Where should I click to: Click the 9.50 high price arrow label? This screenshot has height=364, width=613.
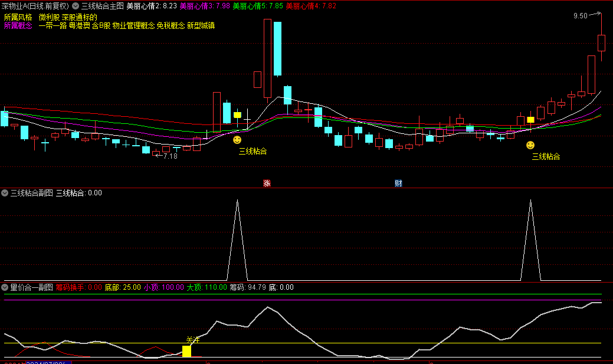point(581,16)
